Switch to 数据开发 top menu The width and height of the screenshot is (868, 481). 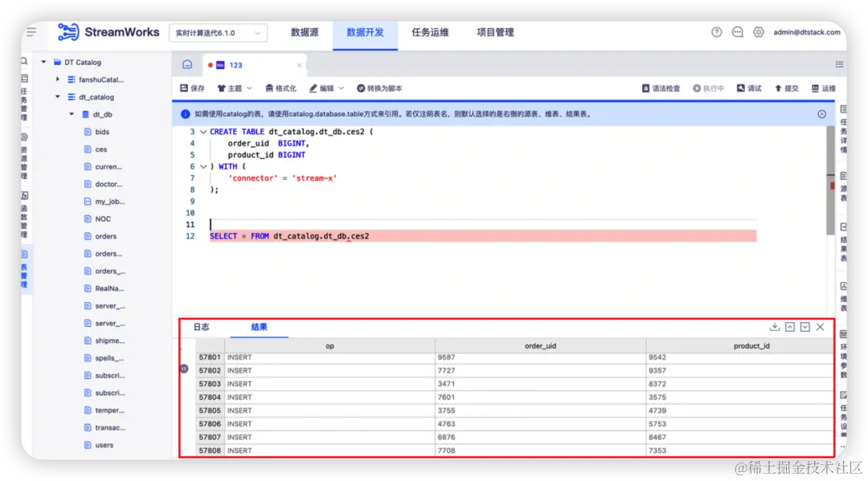click(x=366, y=32)
